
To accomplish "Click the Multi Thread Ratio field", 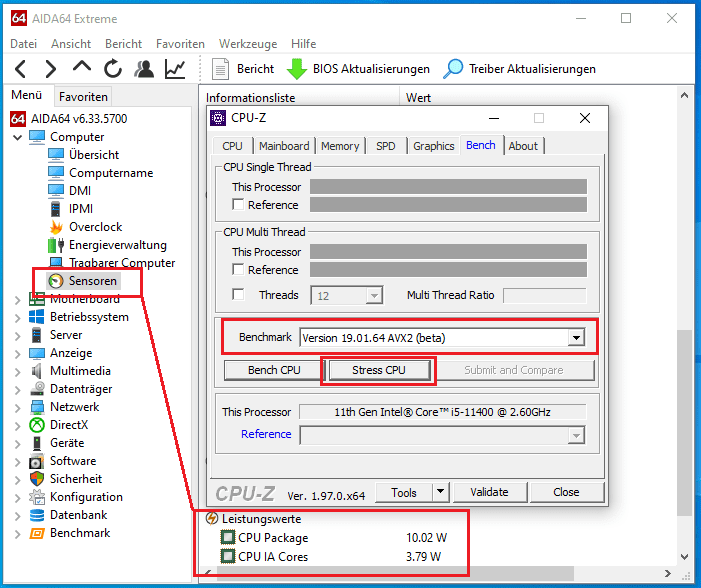I will pyautogui.click(x=545, y=296).
